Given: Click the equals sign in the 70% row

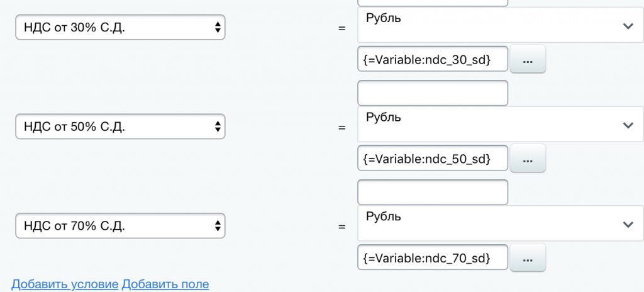Looking at the screenshot, I should click(342, 226).
